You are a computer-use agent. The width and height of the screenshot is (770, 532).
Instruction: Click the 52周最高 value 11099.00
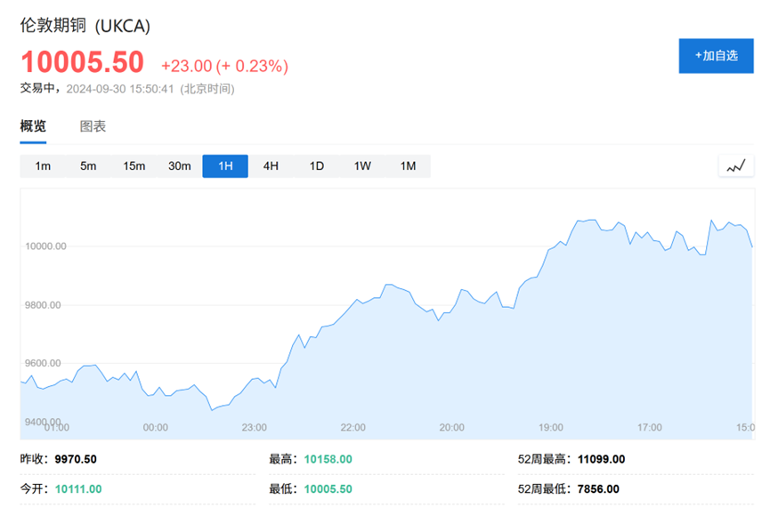pos(601,459)
